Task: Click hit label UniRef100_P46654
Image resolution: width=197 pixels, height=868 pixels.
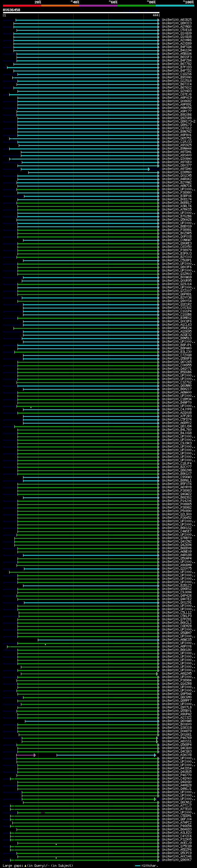Action: [176, 826]
